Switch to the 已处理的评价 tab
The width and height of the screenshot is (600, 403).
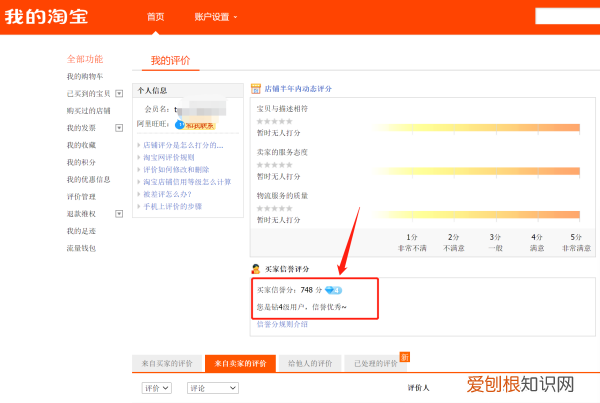(375, 364)
